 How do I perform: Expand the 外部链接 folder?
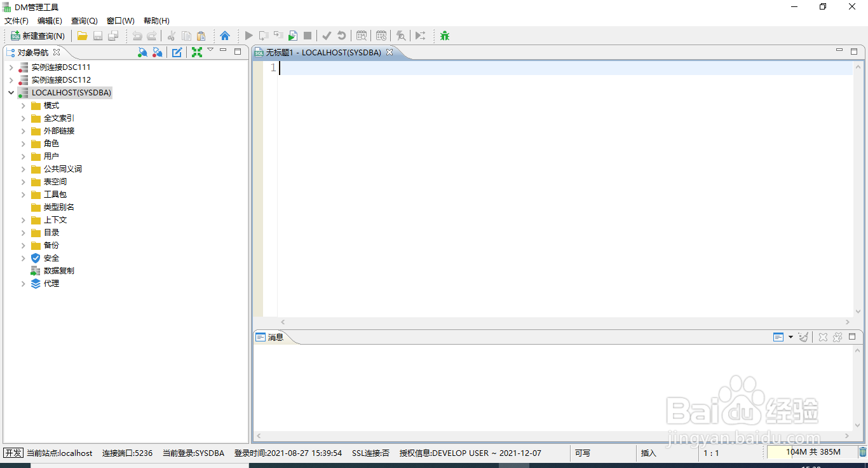24,130
